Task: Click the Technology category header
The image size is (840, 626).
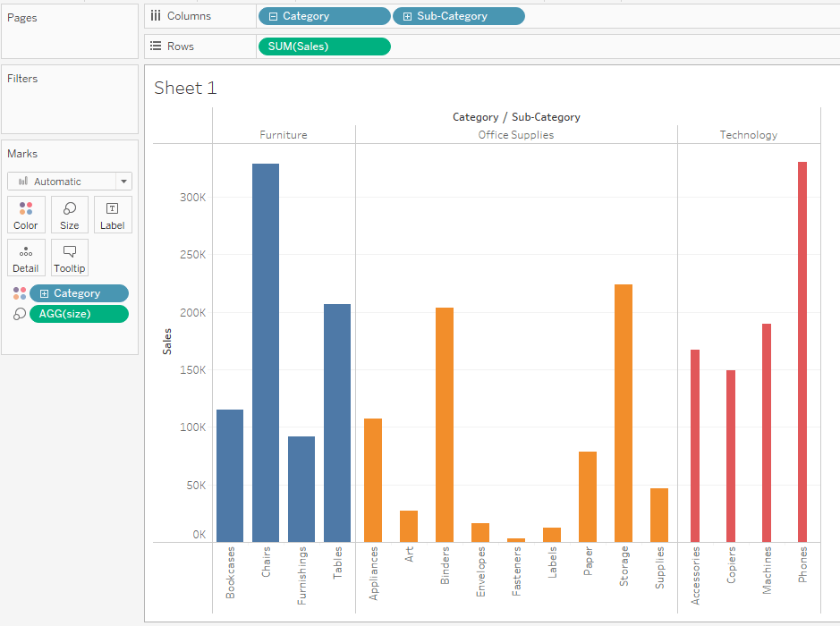Action: [749, 135]
